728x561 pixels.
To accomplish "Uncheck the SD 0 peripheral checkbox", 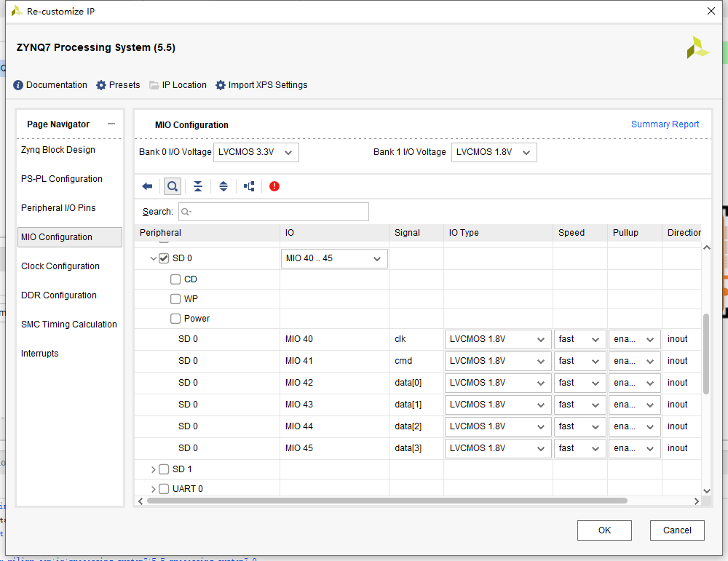I will coord(164,258).
